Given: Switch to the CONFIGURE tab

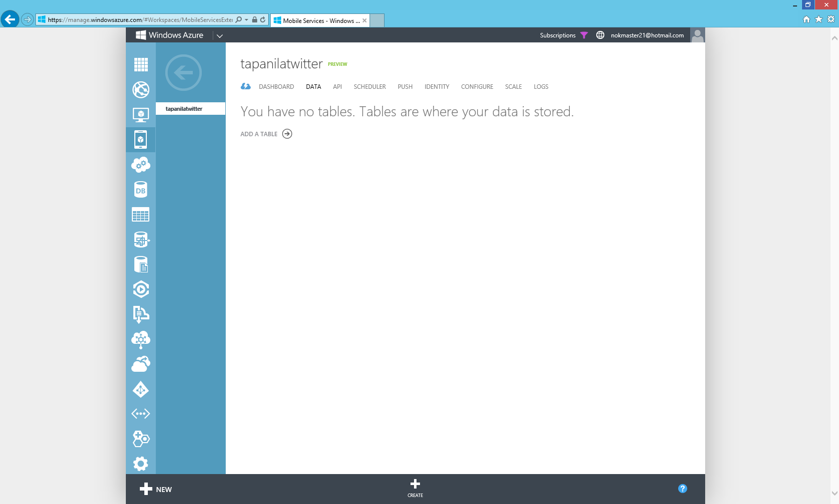Looking at the screenshot, I should pos(477,87).
